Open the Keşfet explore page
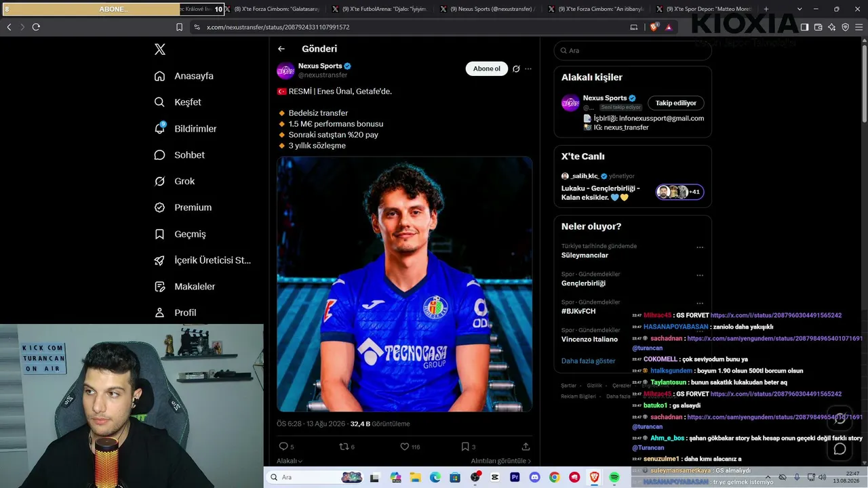The image size is (868, 488). [178, 102]
